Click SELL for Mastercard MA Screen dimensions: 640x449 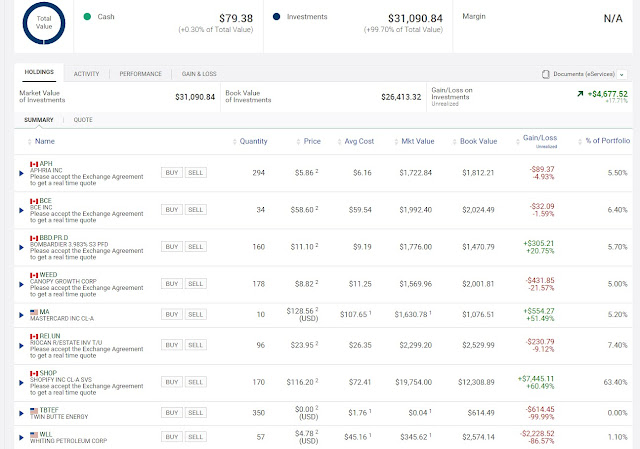pyautogui.click(x=196, y=315)
